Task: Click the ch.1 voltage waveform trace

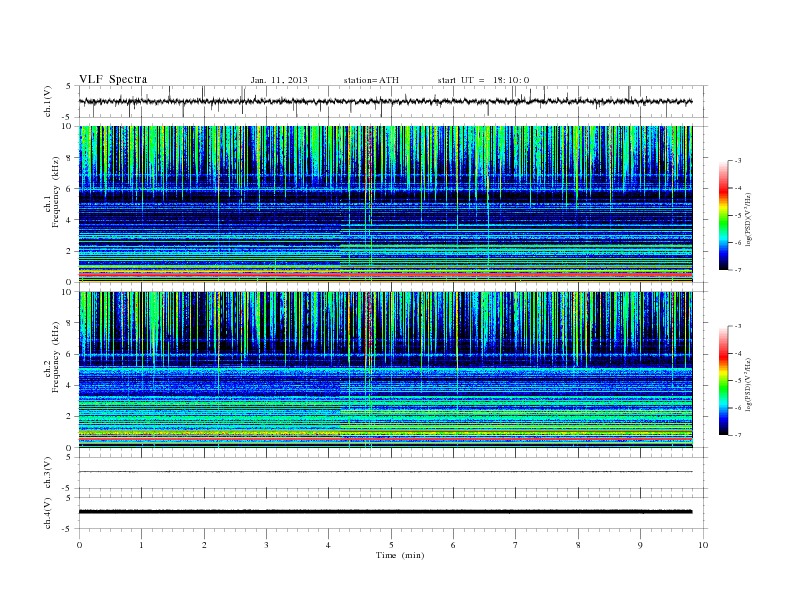Action: coord(385,101)
